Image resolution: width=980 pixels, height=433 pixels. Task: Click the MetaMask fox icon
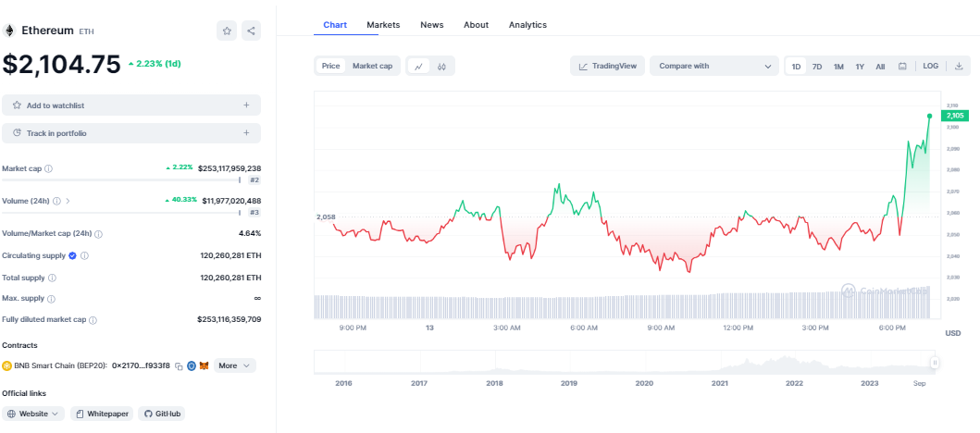(205, 365)
